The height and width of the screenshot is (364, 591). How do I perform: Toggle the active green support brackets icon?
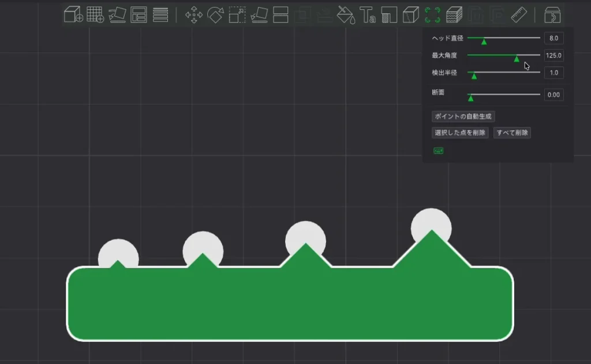432,15
